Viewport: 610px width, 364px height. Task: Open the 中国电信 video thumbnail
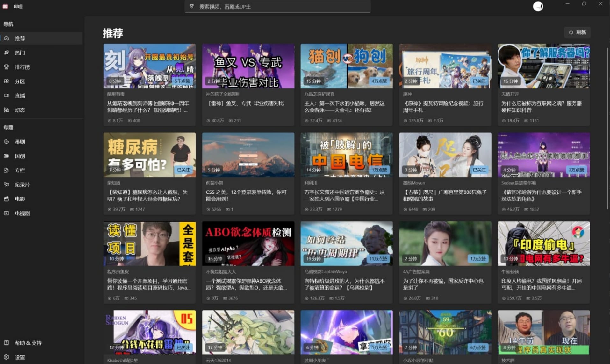coord(347,155)
